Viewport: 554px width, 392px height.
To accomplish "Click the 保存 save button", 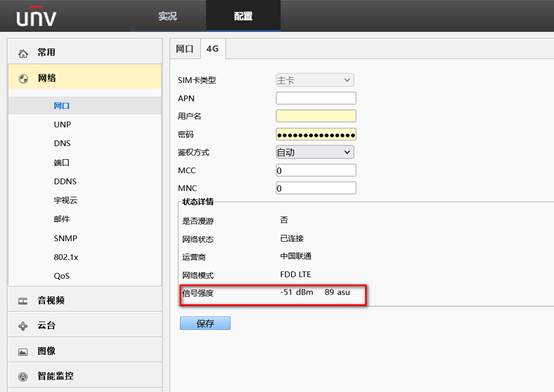I will tap(205, 323).
